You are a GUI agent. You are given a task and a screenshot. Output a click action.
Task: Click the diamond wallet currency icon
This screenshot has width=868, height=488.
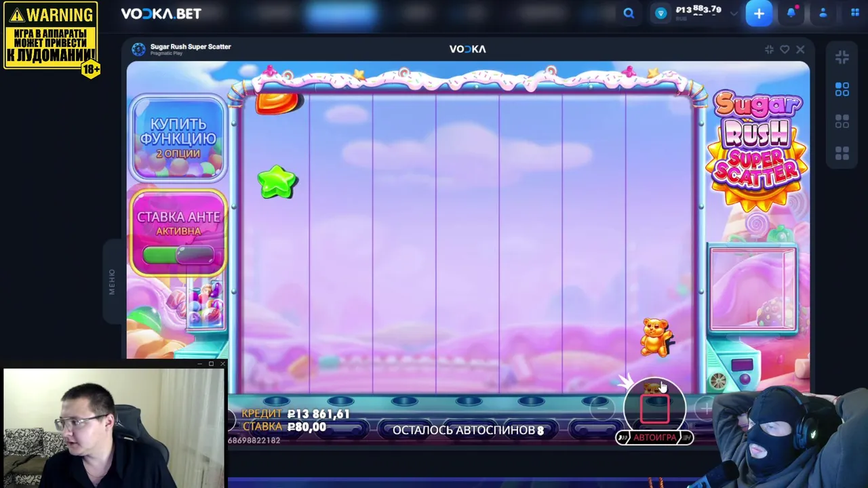click(x=661, y=14)
